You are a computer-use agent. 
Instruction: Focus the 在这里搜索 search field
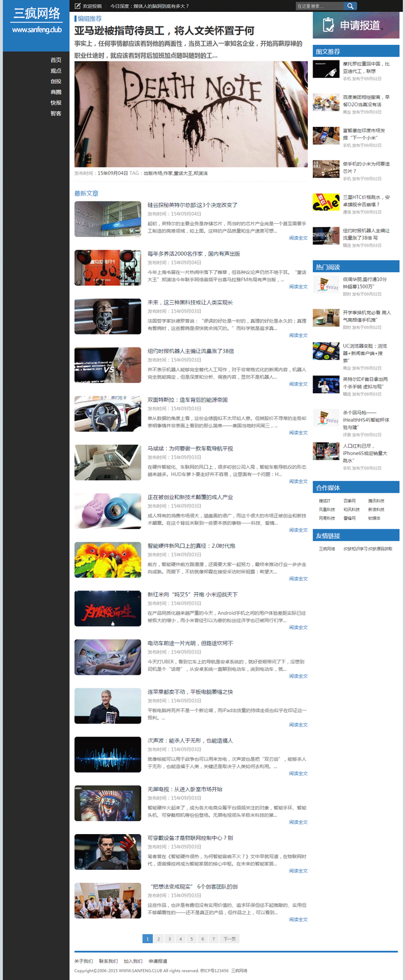coord(320,6)
